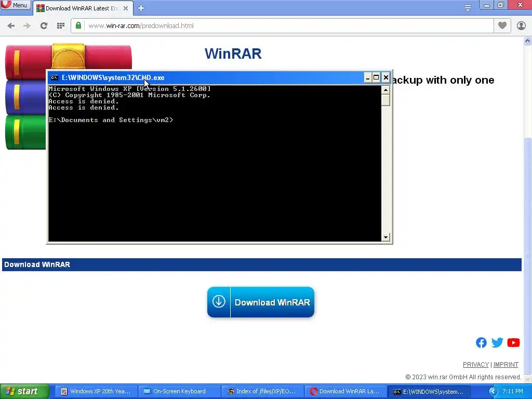This screenshot has height=399, width=532.
Task: Switch to Download WinRAR taskbar item
Action: 345,391
